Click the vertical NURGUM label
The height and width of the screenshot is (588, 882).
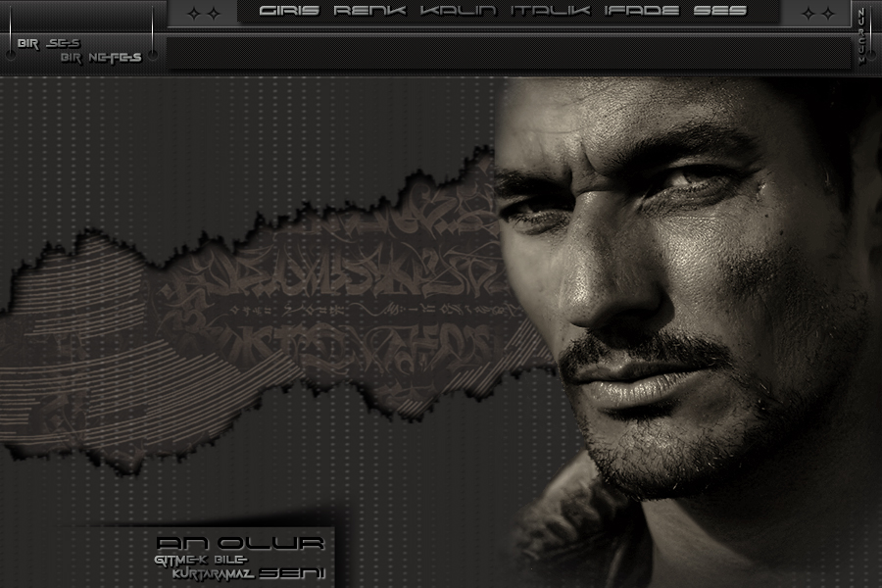click(x=861, y=36)
